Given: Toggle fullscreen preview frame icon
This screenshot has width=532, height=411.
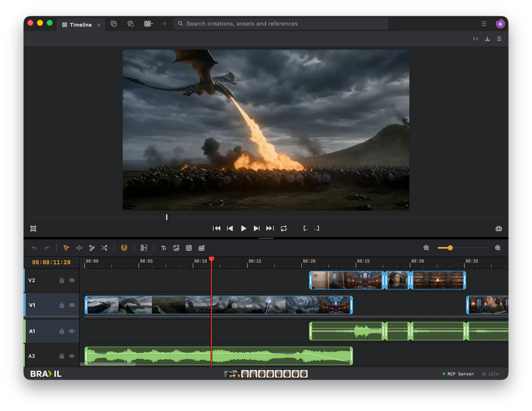Looking at the screenshot, I should [x=33, y=229].
